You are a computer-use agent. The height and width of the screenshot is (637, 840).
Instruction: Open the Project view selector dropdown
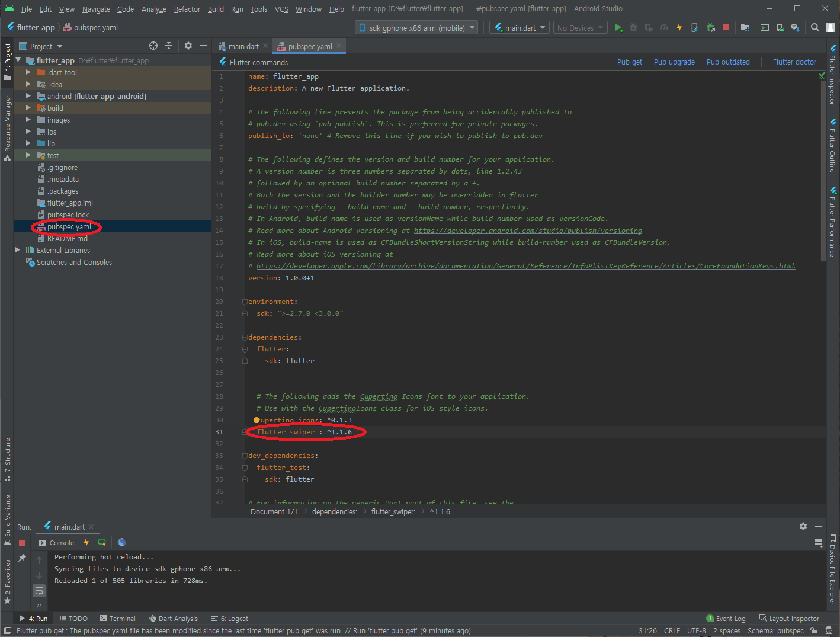pyautogui.click(x=41, y=46)
